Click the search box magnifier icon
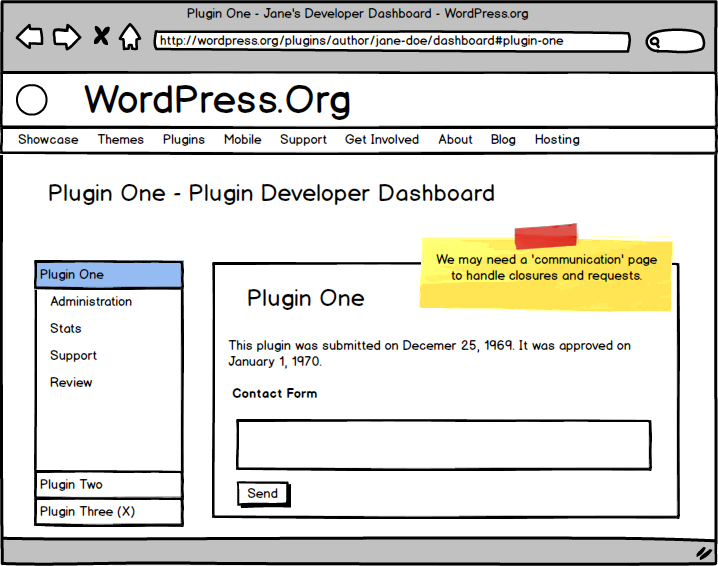The width and height of the screenshot is (718, 566). click(x=656, y=42)
